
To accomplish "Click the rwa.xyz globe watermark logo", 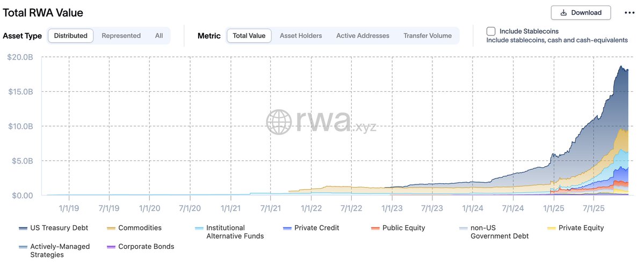I will tap(279, 122).
